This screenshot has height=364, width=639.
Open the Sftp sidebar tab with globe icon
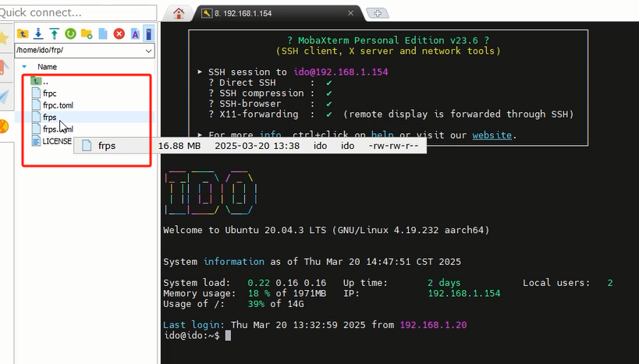4,126
